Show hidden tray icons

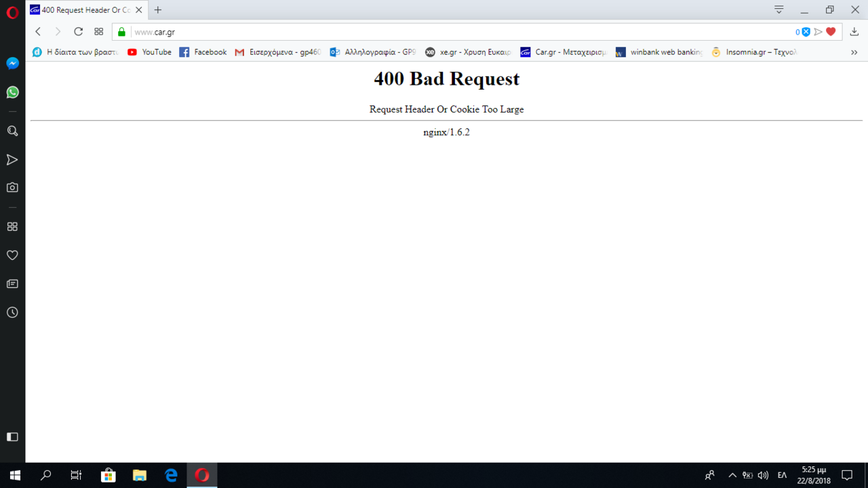click(x=732, y=475)
